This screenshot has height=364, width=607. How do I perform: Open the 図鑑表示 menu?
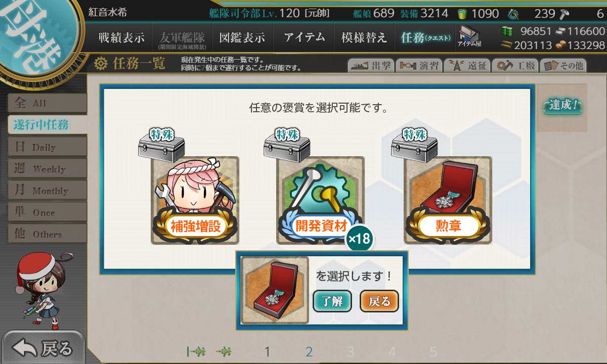242,37
